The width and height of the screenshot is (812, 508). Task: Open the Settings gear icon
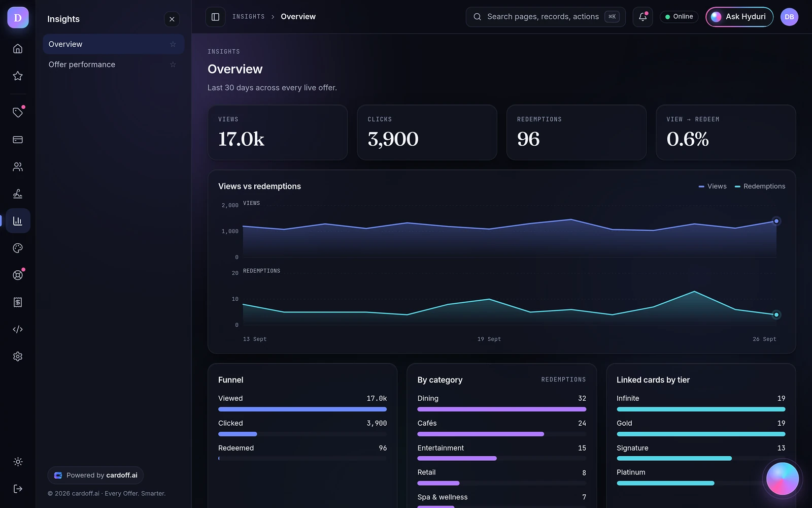18,357
